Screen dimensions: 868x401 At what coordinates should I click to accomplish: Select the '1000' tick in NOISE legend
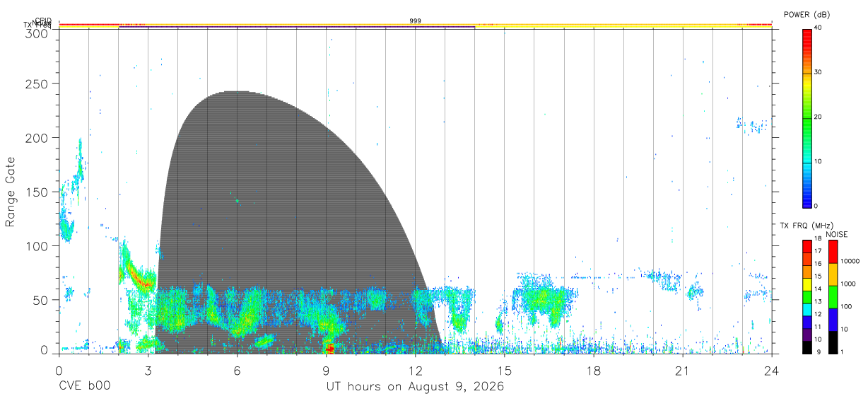tap(847, 284)
